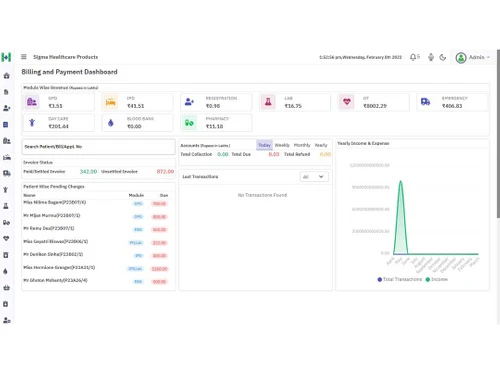Click the Admin avatar picture
Image resolution: width=500 pixels, height=375 pixels.
click(x=461, y=58)
